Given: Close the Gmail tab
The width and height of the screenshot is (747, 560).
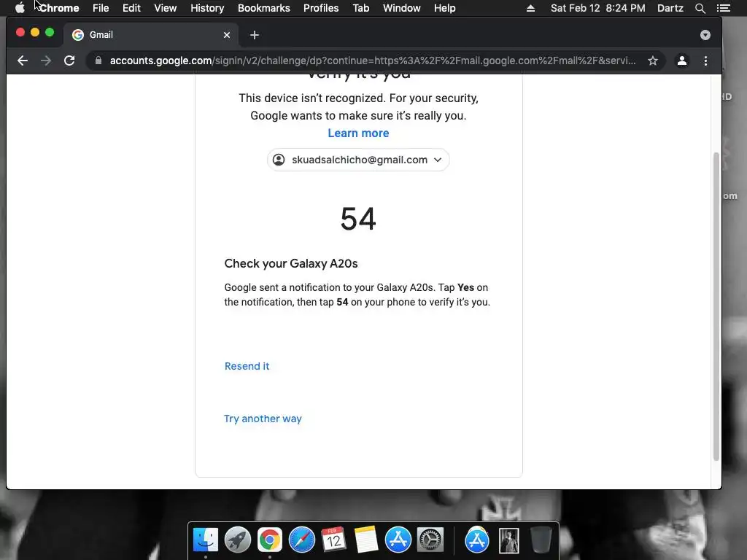Looking at the screenshot, I should click(227, 35).
